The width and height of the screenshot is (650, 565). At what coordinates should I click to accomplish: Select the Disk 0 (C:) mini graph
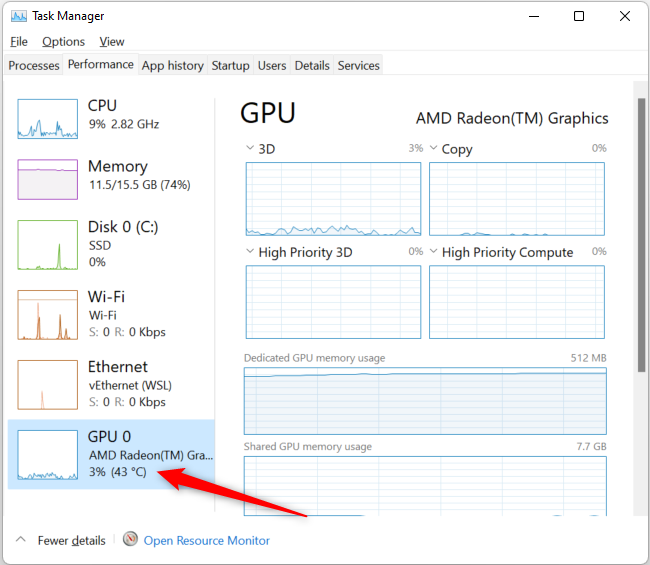(x=48, y=245)
